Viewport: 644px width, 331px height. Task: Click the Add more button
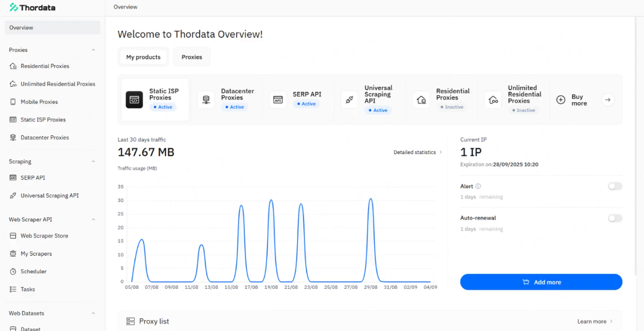point(541,282)
